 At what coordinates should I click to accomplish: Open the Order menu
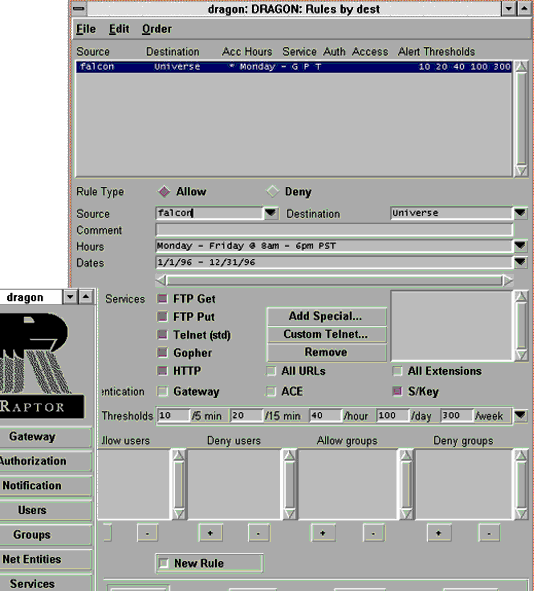pyautogui.click(x=157, y=29)
